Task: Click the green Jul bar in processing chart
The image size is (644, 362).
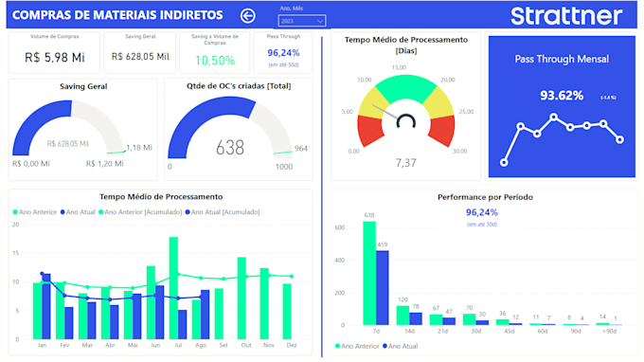Action: (x=173, y=288)
